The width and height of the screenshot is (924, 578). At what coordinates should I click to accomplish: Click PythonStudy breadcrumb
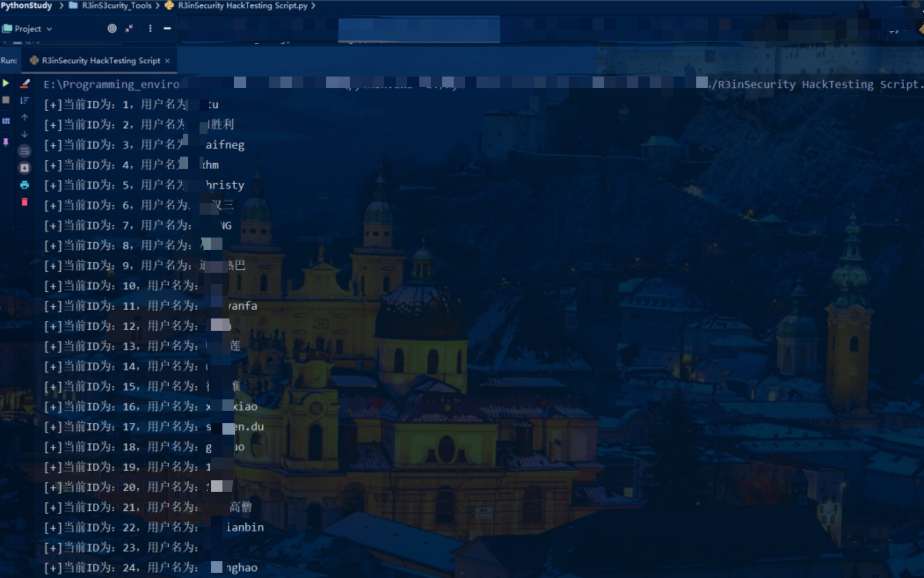pyautogui.click(x=26, y=6)
